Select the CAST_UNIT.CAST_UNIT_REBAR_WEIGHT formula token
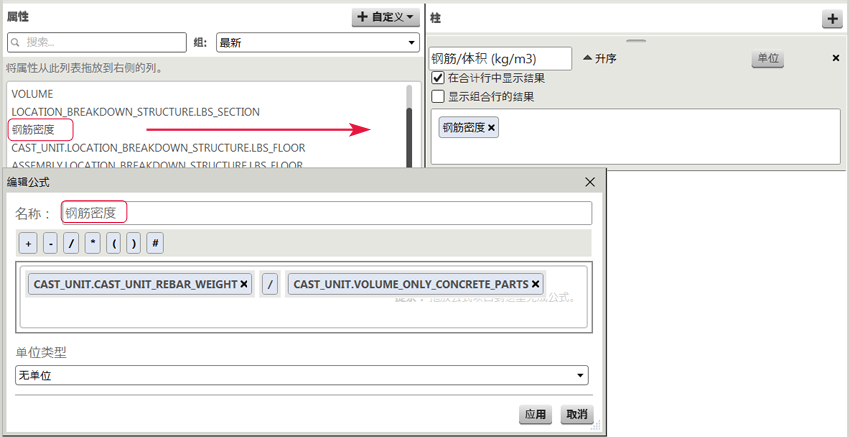Image resolution: width=850 pixels, height=437 pixels. click(139, 284)
